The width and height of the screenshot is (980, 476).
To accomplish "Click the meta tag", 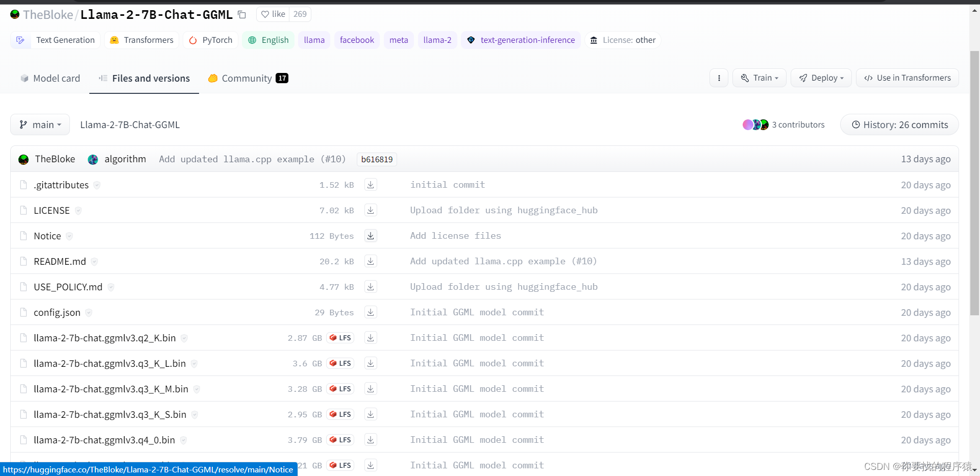I will tap(399, 40).
